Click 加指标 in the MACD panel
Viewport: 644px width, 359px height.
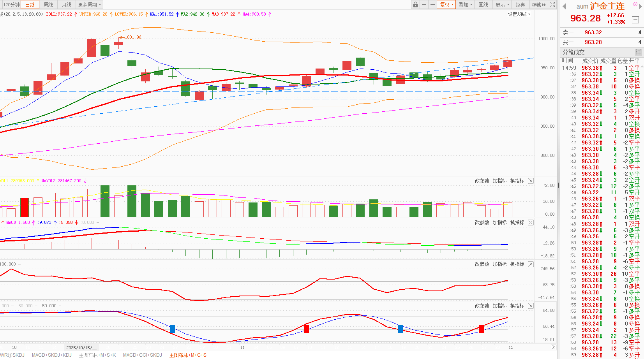click(x=499, y=223)
